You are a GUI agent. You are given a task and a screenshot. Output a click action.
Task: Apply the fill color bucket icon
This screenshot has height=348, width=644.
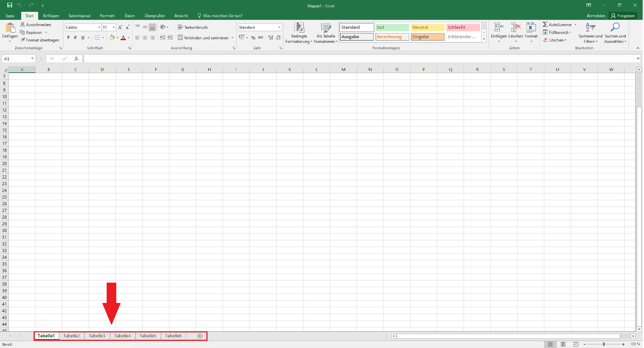pyautogui.click(x=112, y=37)
